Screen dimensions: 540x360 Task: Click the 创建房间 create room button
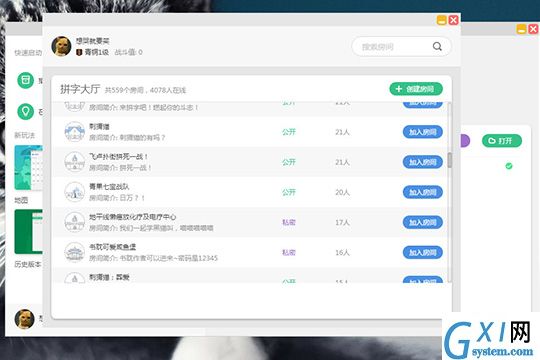point(416,89)
